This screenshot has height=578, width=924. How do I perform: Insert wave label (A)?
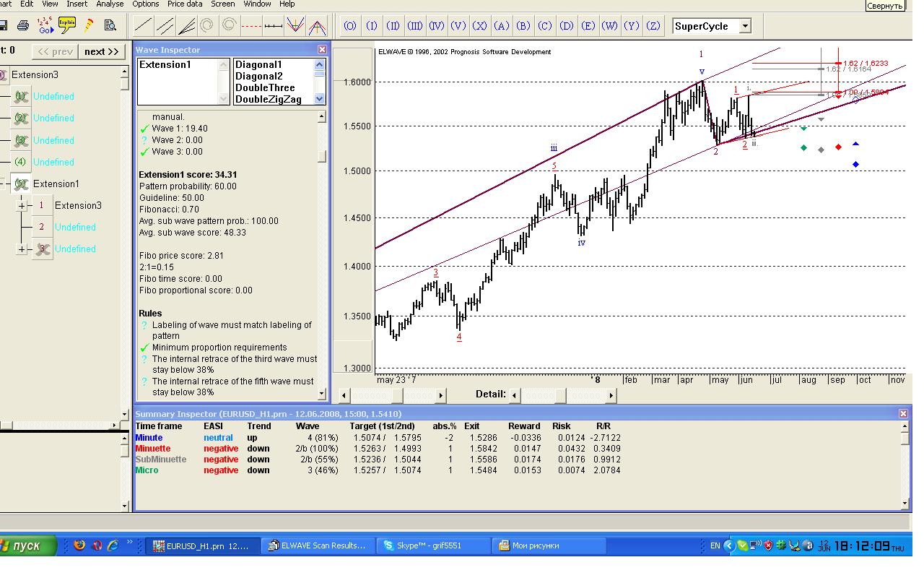click(x=502, y=26)
